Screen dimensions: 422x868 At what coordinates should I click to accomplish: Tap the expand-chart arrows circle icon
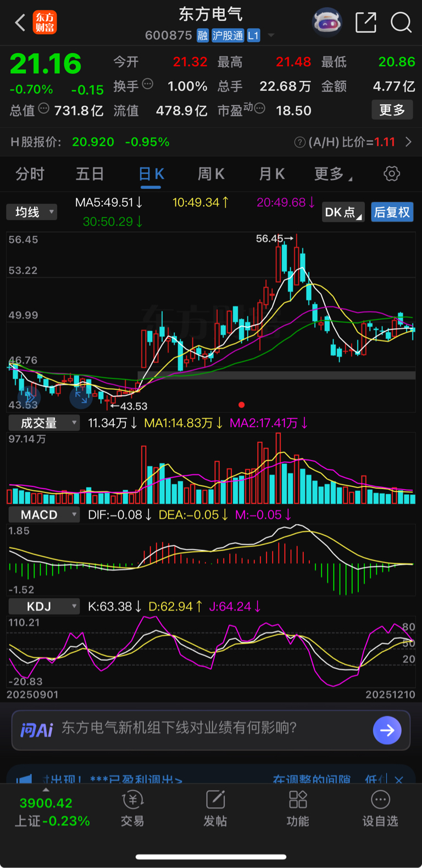pos(81,397)
